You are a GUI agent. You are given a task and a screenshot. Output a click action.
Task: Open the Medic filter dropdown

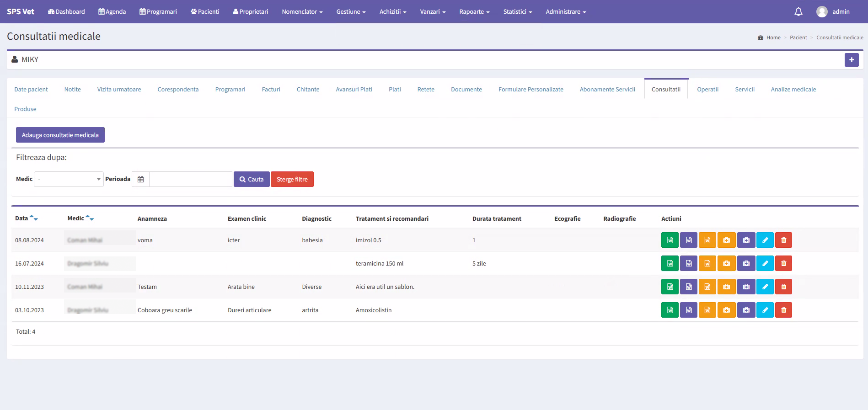pyautogui.click(x=69, y=179)
